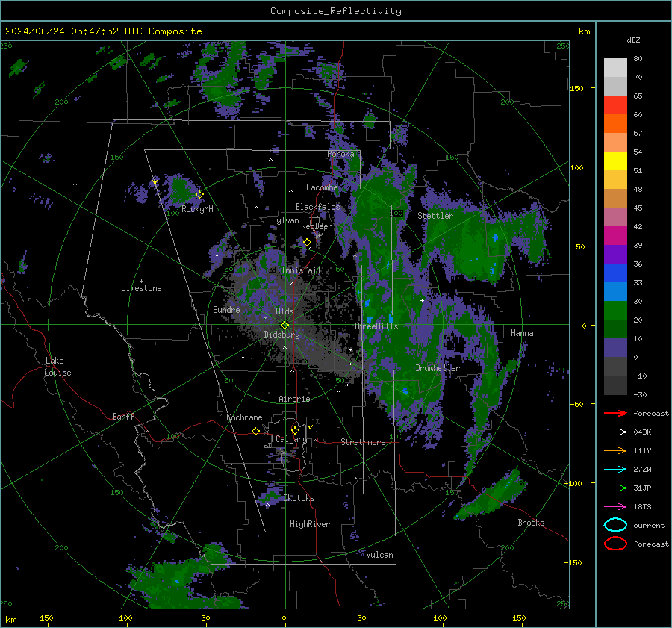This screenshot has width=672, height=628.
Task: Click the Drumheller city label
Action: pos(438,368)
